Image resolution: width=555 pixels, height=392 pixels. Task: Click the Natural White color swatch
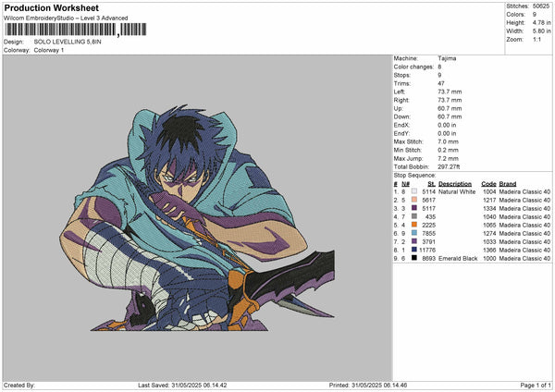click(414, 191)
